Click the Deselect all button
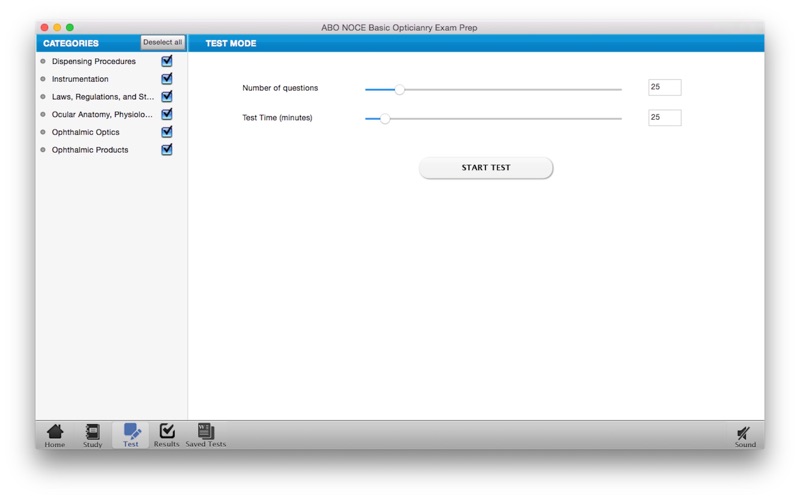This screenshot has height=500, width=800. coord(162,42)
